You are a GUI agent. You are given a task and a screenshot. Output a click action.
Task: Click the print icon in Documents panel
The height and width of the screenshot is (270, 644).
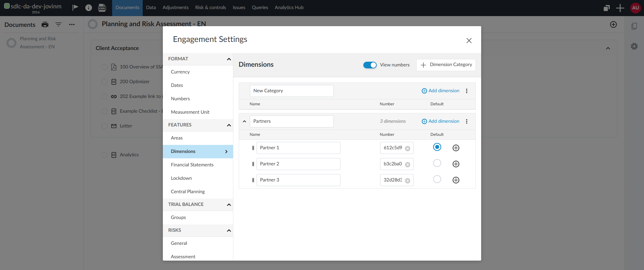(x=45, y=24)
